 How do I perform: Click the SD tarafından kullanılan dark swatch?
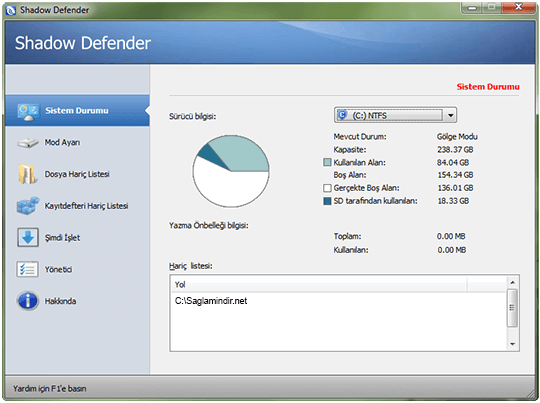pos(327,201)
